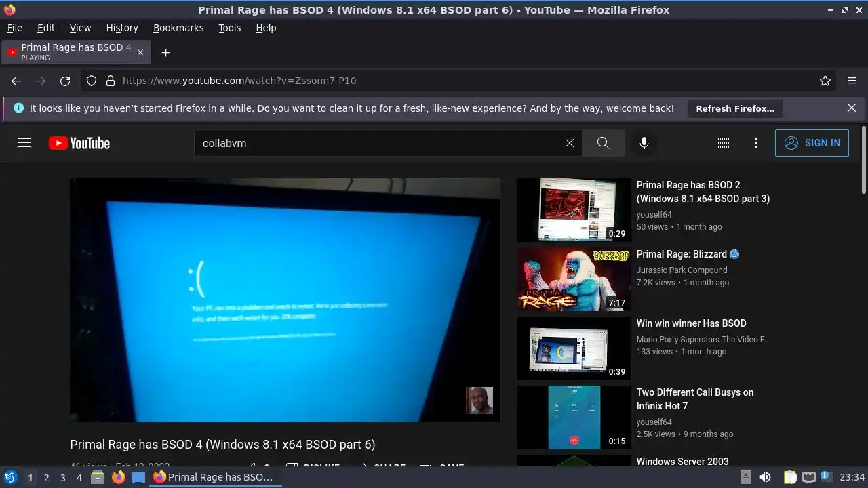
Task: Close the Primal Rage tab
Action: click(x=140, y=52)
